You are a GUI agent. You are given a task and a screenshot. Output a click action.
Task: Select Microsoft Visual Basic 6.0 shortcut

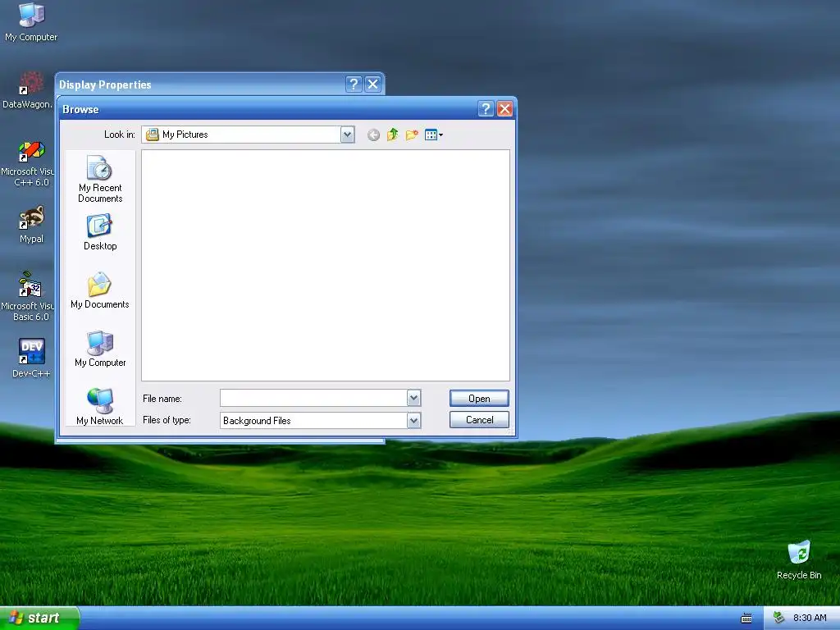coord(27,297)
